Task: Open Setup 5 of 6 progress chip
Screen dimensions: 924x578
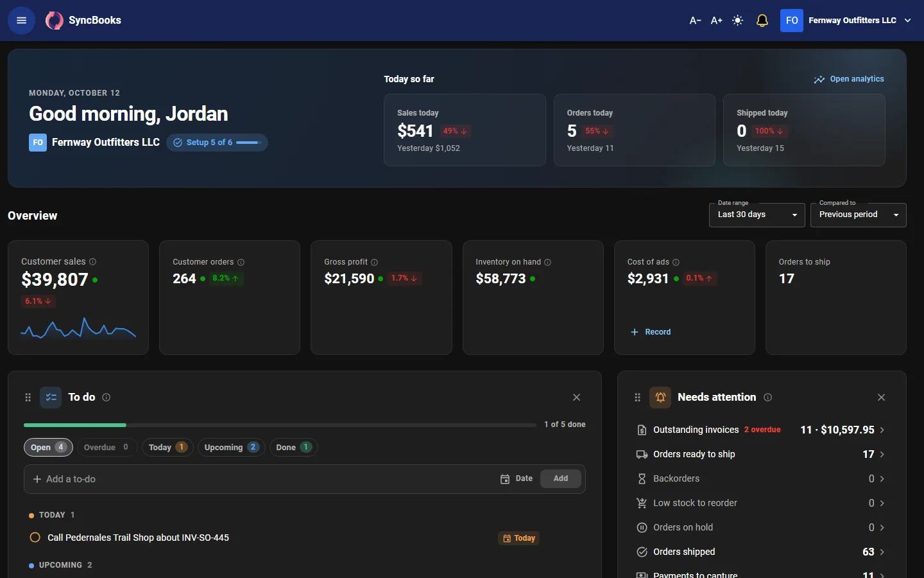Action: pos(217,143)
